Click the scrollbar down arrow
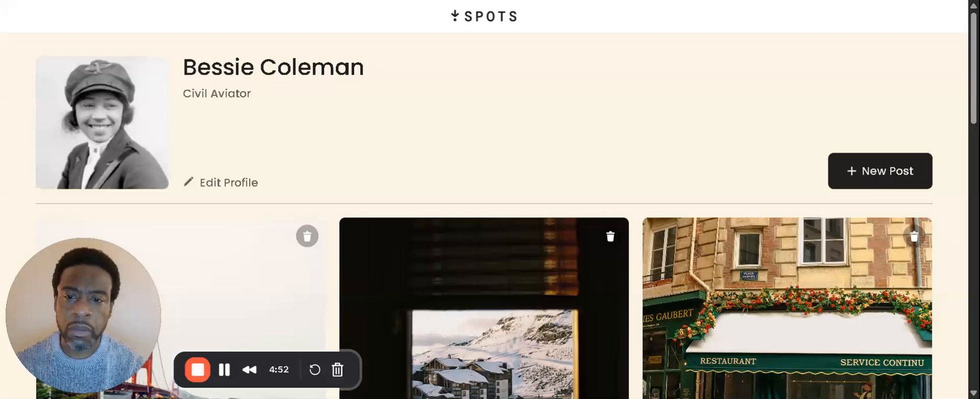Viewport: 980px width, 399px height. coord(973,393)
